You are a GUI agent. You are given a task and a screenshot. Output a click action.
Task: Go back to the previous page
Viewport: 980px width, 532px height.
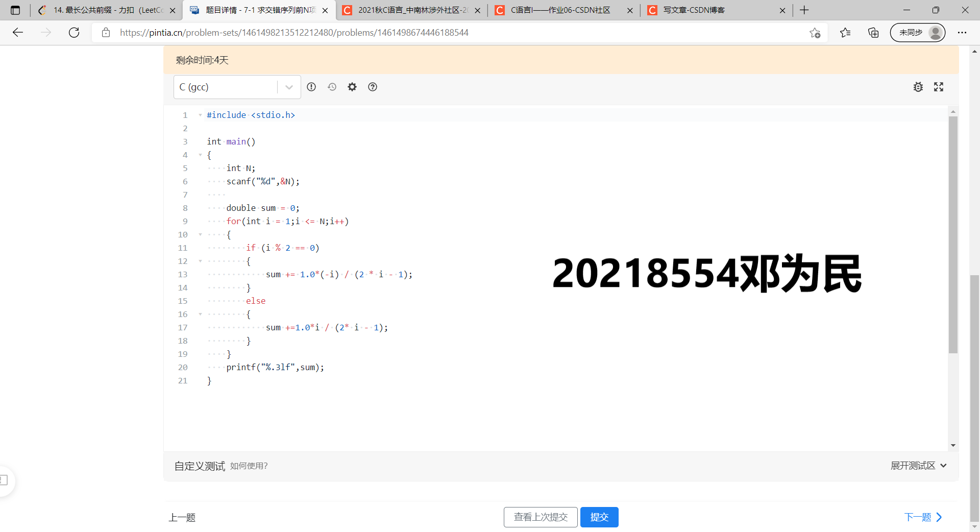pyautogui.click(x=18, y=33)
